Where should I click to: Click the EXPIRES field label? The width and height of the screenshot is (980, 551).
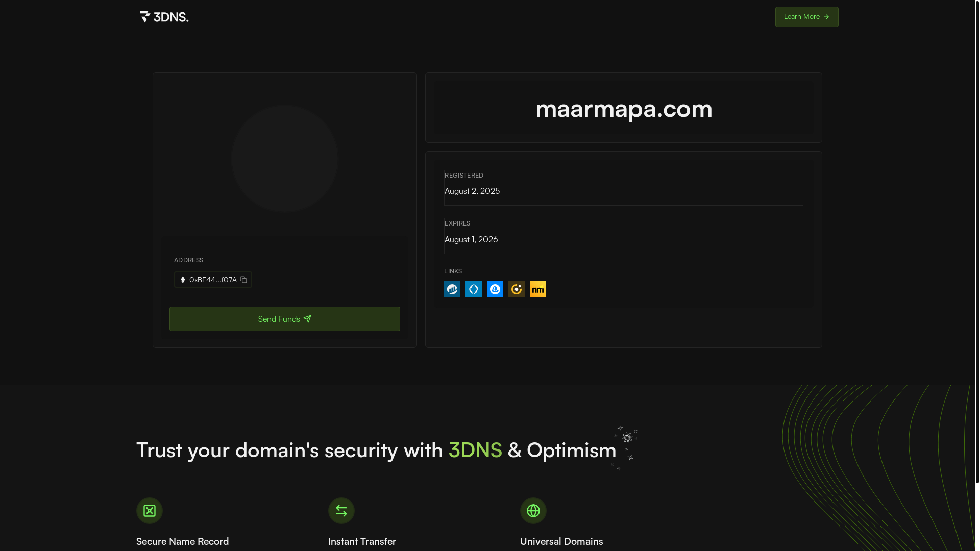point(457,223)
